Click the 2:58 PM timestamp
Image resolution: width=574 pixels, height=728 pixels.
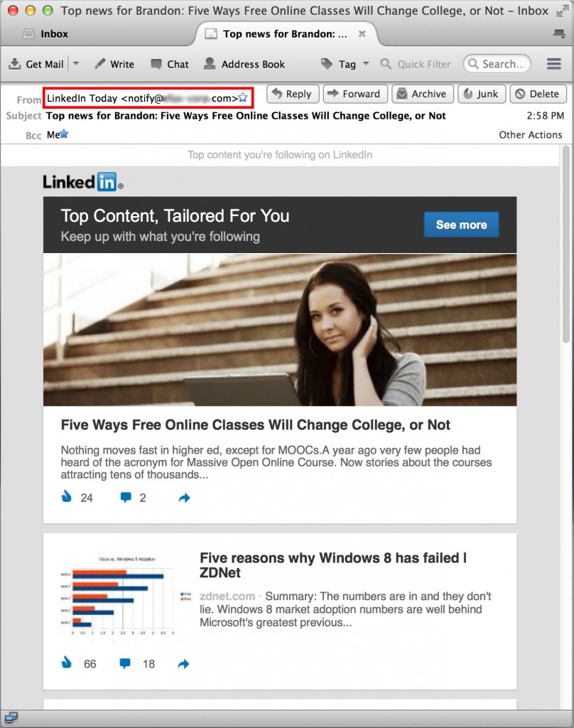(x=546, y=116)
